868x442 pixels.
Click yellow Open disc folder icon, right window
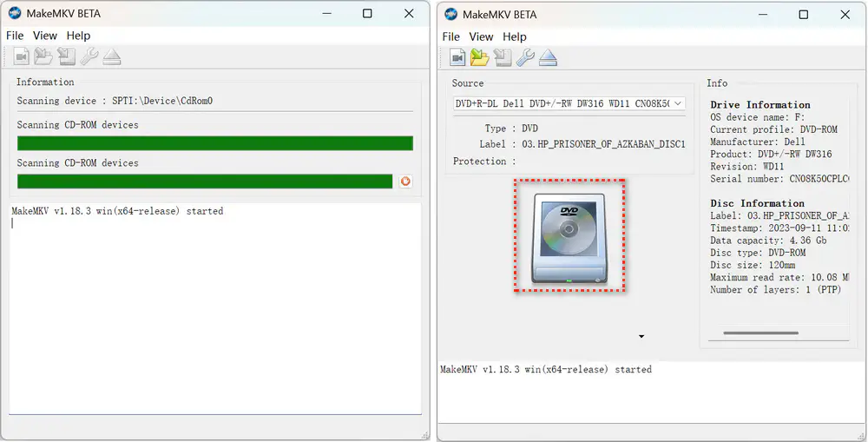pos(479,57)
